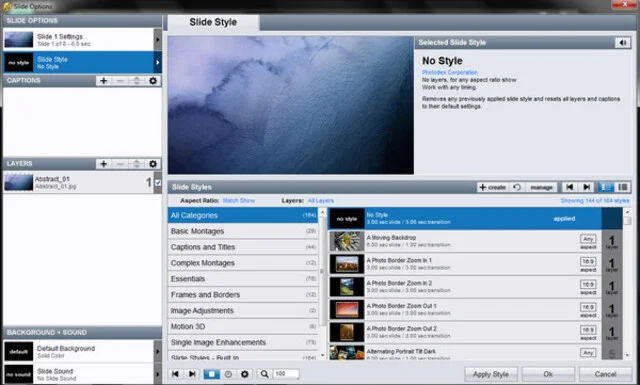This screenshot has height=385, width=640.
Task: Select Essentials category
Action: [243, 279]
